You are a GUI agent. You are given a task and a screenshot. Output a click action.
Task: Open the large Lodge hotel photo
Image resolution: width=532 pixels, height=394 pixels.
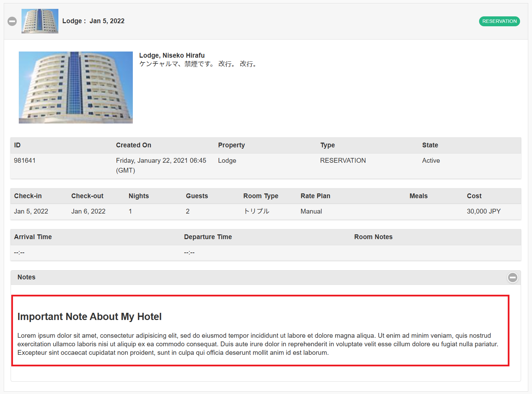click(x=76, y=87)
